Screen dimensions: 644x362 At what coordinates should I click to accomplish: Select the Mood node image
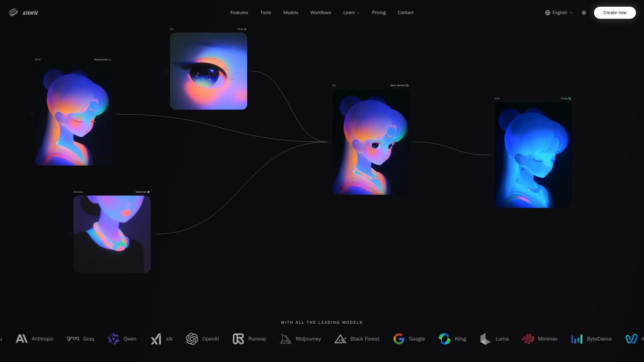point(73,114)
